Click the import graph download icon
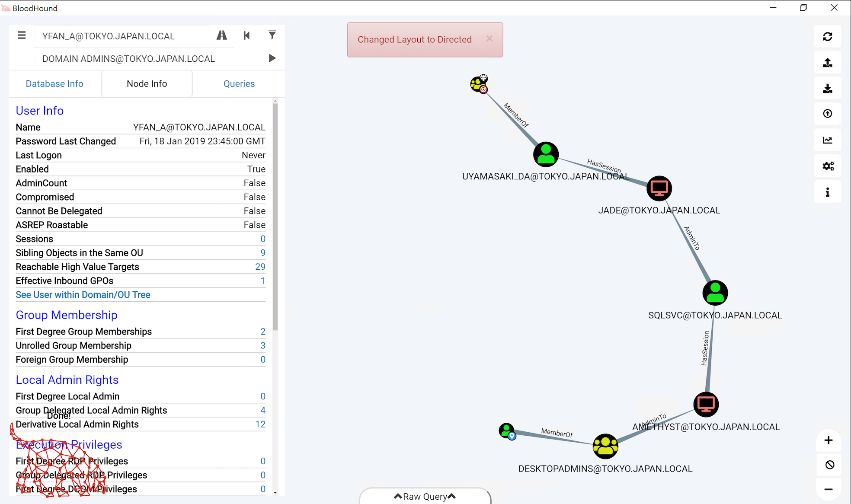Image resolution: width=851 pixels, height=504 pixels. click(827, 89)
